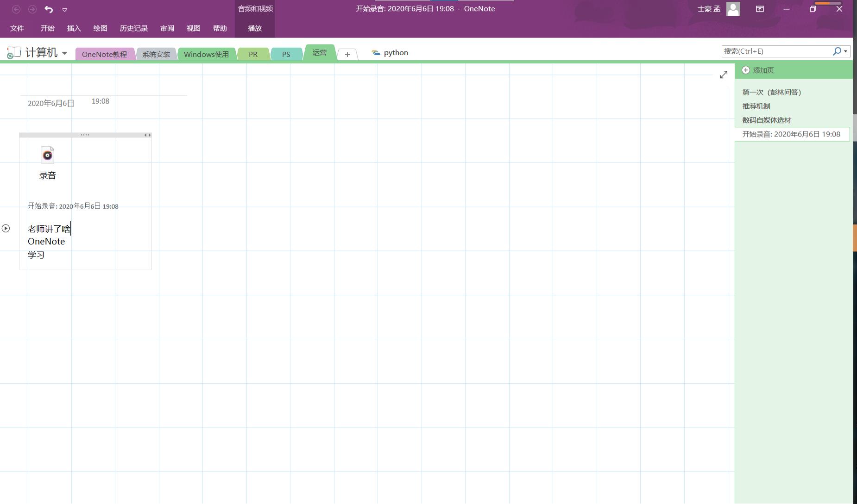857x504 pixels.
Task: Close the OneNote window
Action: pos(839,9)
